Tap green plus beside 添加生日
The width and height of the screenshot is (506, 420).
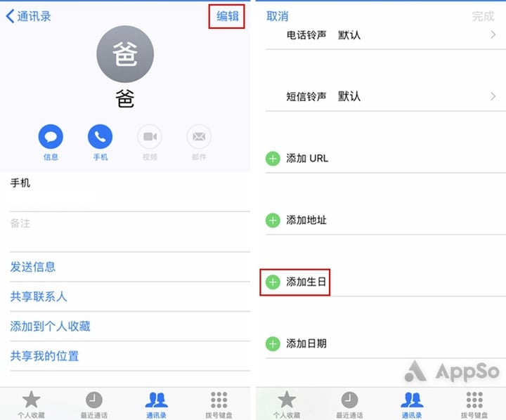[273, 282]
